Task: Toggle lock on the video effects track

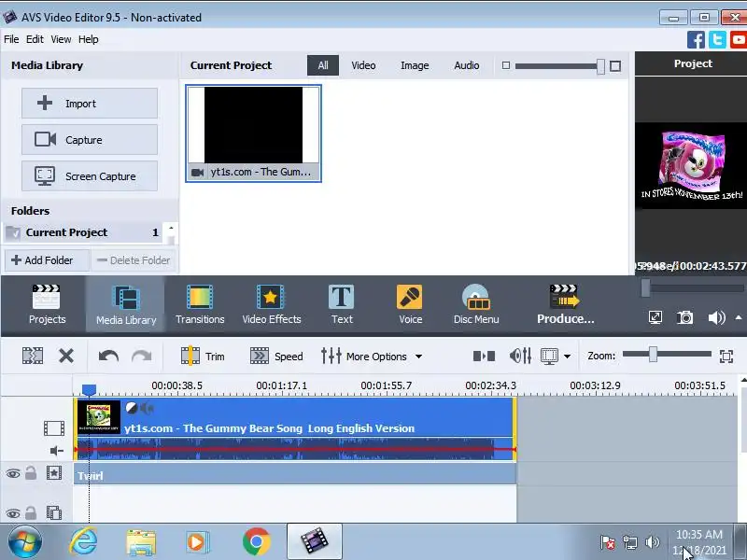Action: tap(31, 472)
